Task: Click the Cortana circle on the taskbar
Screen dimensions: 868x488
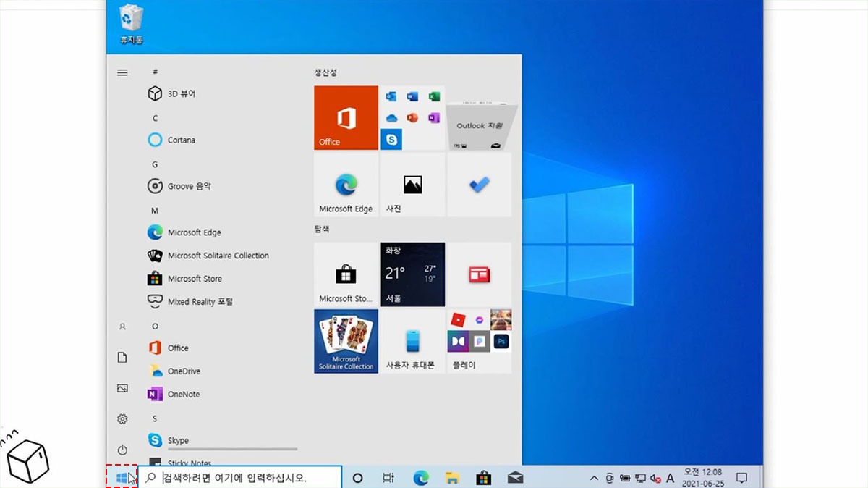Action: point(357,478)
